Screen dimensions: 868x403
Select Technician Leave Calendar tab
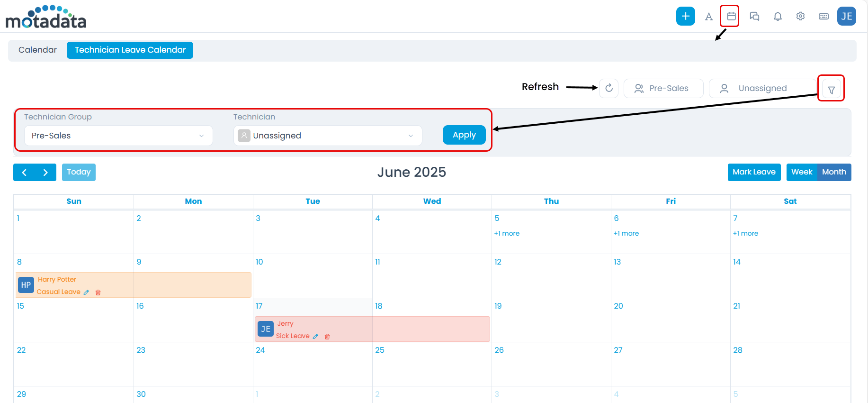point(130,50)
